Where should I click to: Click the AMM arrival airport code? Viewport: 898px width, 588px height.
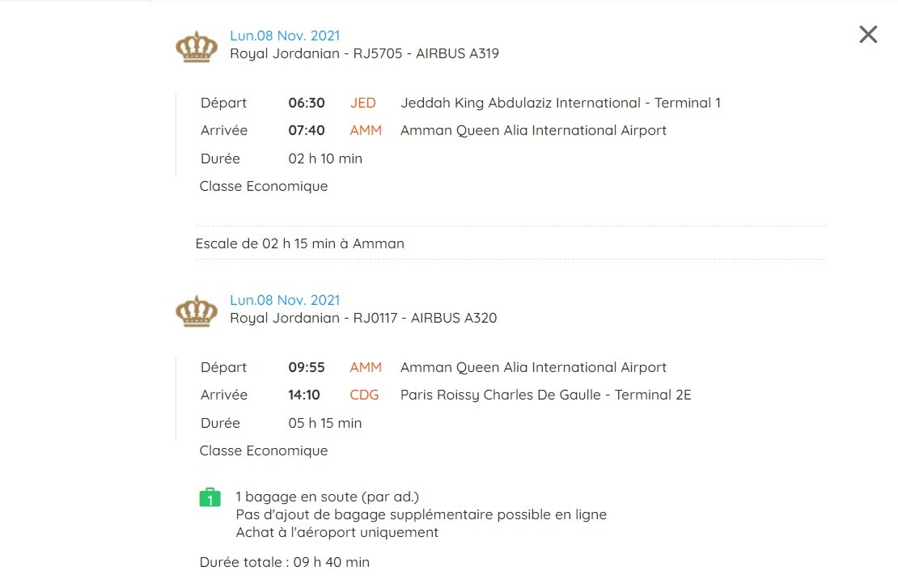(x=366, y=130)
